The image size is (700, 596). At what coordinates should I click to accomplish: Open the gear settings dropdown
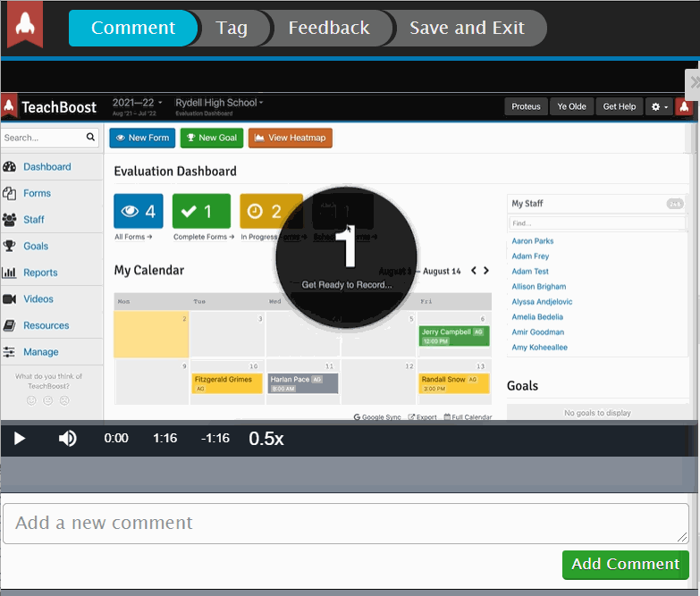pyautogui.click(x=659, y=106)
